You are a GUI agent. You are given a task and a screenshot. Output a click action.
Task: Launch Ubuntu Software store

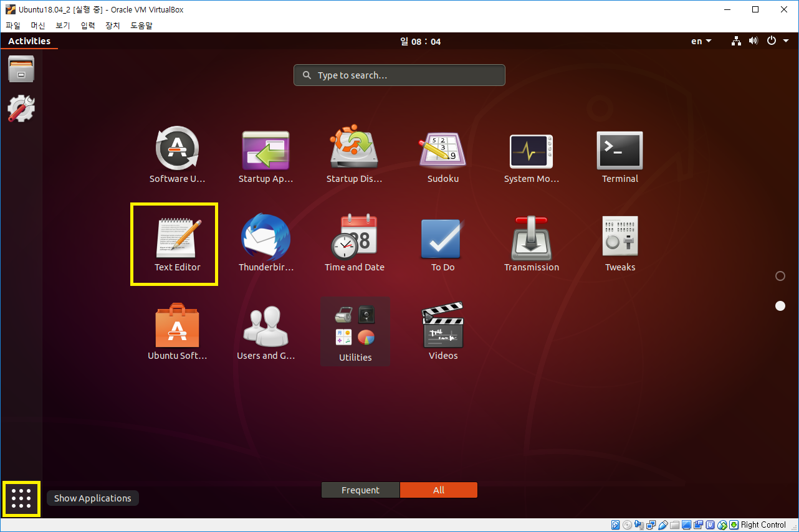pyautogui.click(x=177, y=332)
